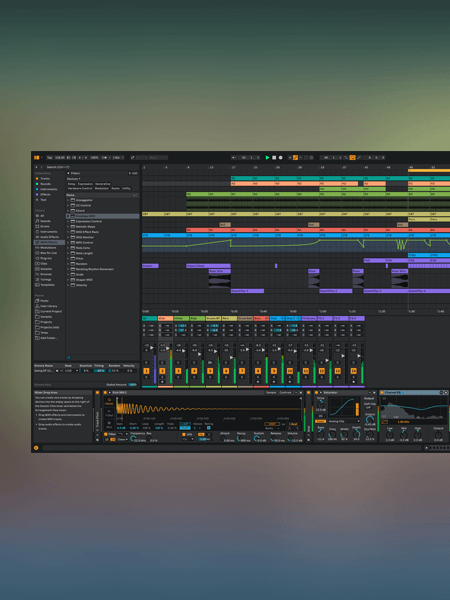Click the Utility filter tag
The height and width of the screenshot is (600, 450).
click(x=126, y=189)
